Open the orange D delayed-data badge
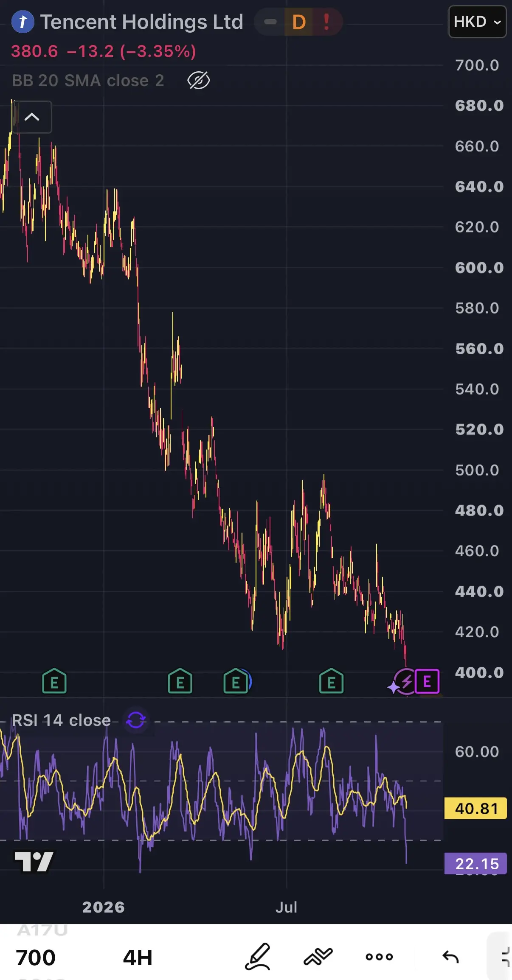 299,22
